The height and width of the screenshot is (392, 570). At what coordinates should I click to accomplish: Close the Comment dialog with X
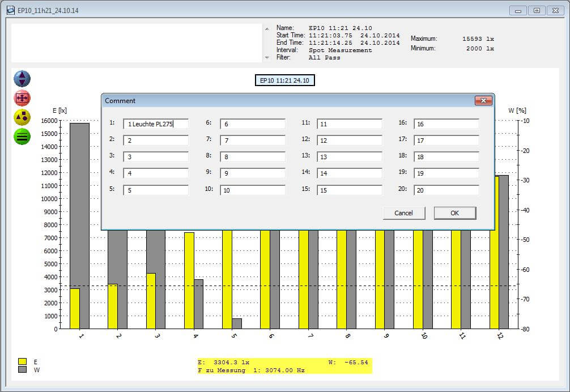(x=483, y=101)
